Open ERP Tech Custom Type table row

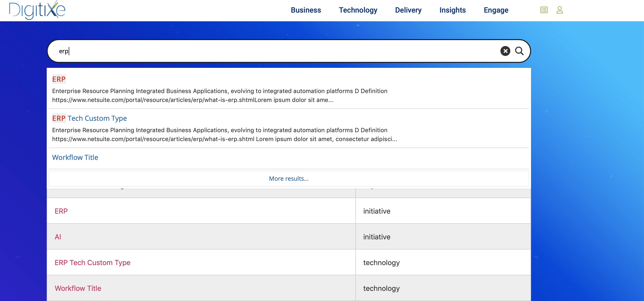(92, 263)
